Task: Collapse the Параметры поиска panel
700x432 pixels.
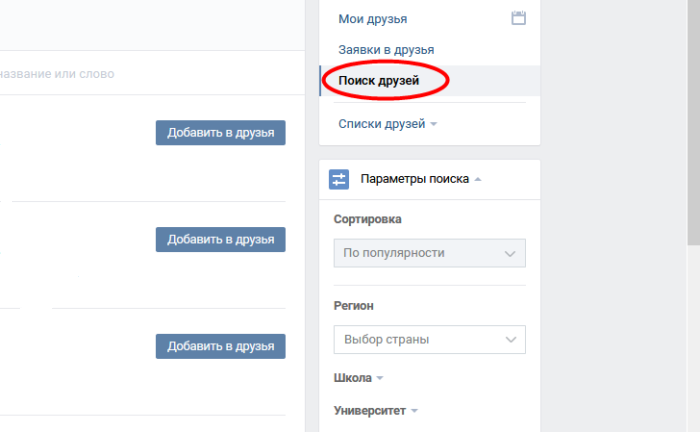Action: (421, 179)
